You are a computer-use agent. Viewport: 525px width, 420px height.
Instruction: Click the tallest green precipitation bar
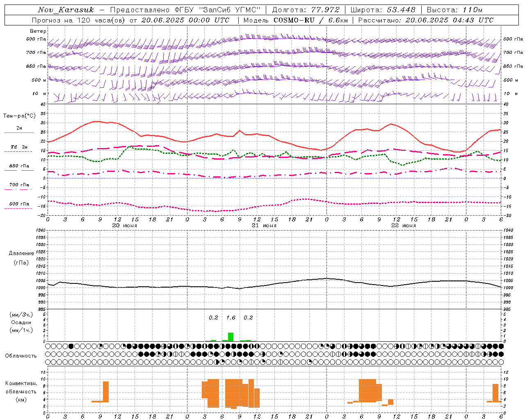(x=231, y=337)
